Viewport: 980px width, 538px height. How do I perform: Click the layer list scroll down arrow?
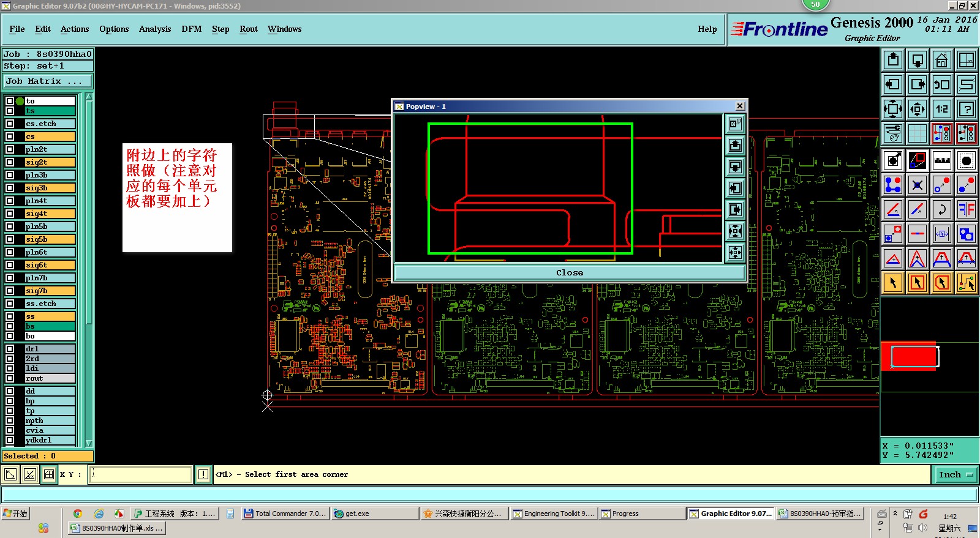click(89, 443)
